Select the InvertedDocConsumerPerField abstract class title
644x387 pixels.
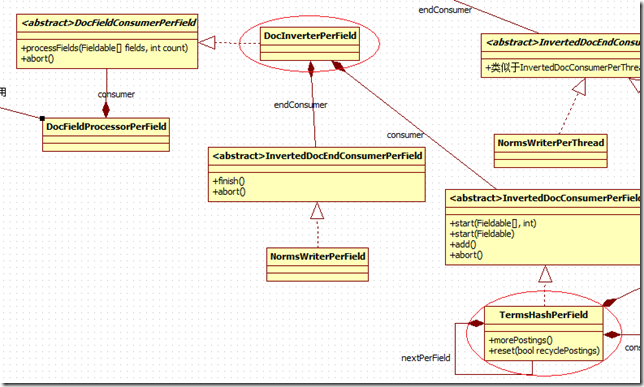click(x=545, y=198)
